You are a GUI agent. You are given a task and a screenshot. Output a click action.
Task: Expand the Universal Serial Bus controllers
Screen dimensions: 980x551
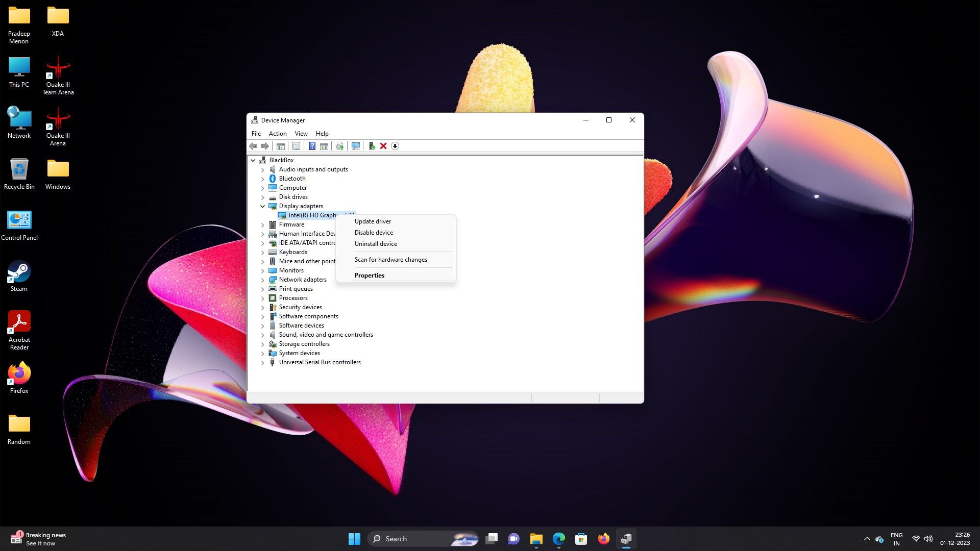262,362
